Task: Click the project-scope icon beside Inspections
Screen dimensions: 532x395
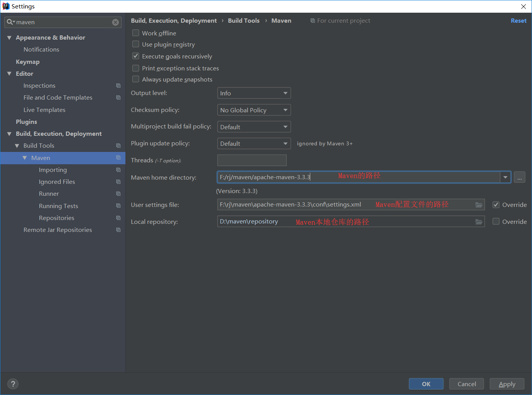Action: [x=119, y=86]
